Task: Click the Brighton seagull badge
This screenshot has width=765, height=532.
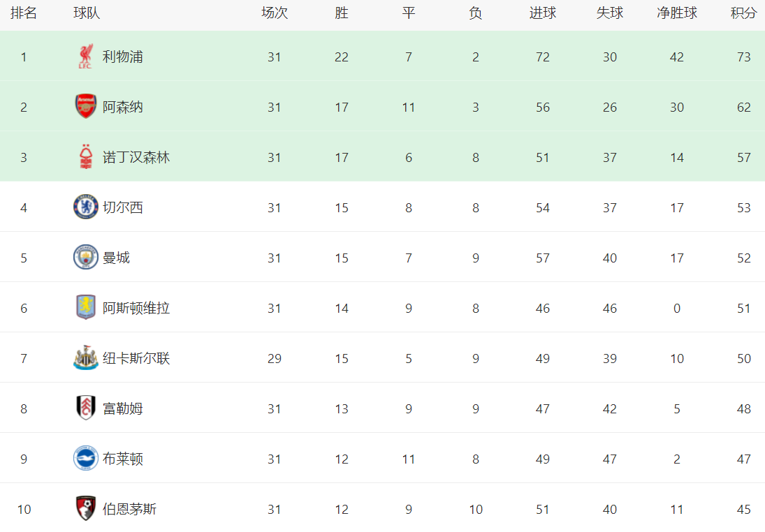Action: coord(86,458)
